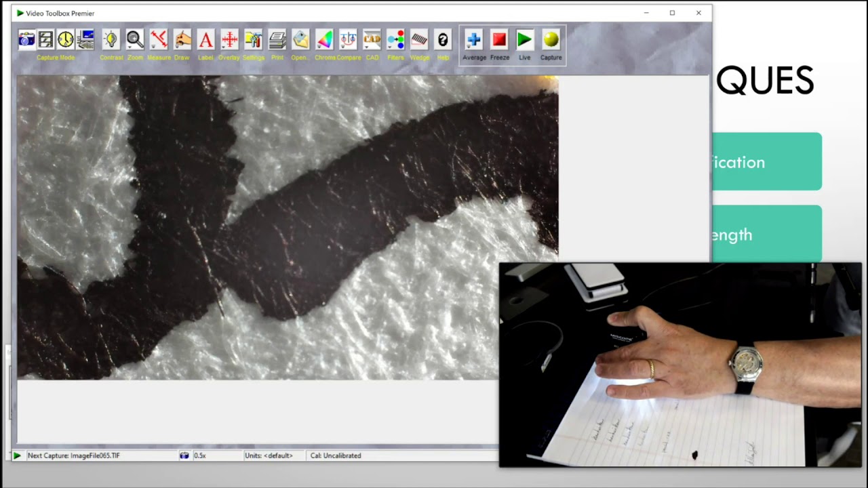The height and width of the screenshot is (488, 868).
Task: Click the yellow Capture button
Action: click(551, 40)
